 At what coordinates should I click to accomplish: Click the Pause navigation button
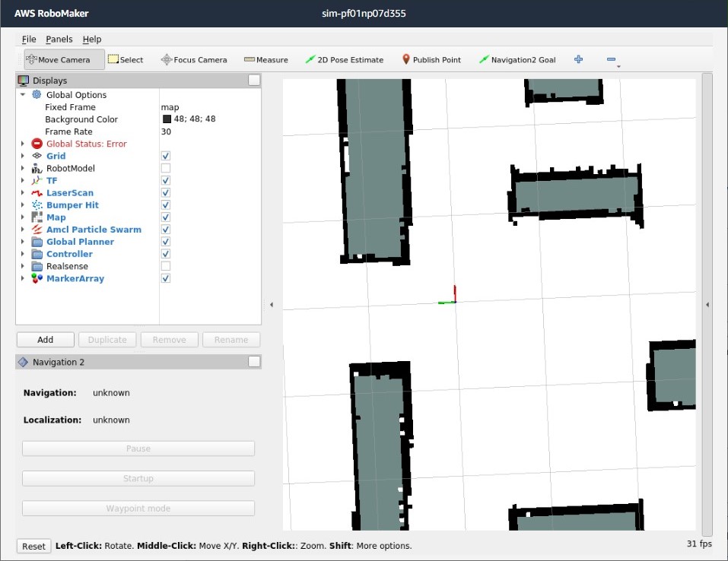(138, 448)
